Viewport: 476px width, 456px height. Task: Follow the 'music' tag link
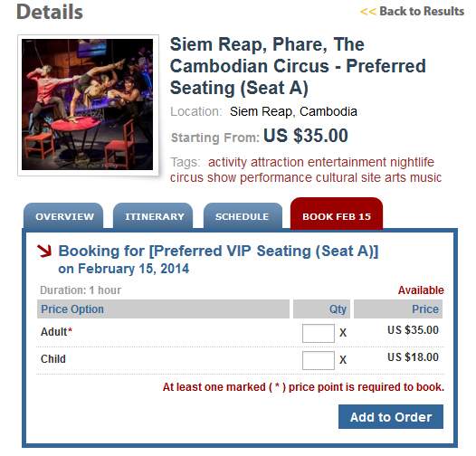pos(425,177)
